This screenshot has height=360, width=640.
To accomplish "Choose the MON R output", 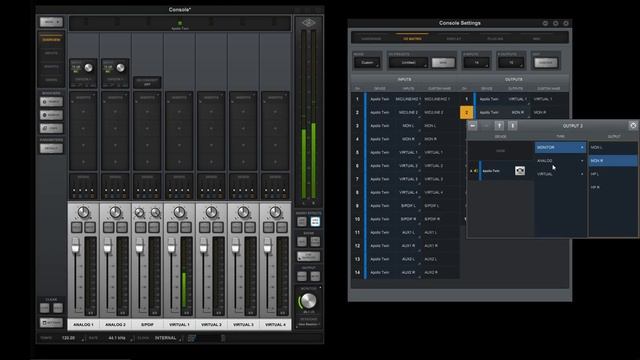I will 612,161.
